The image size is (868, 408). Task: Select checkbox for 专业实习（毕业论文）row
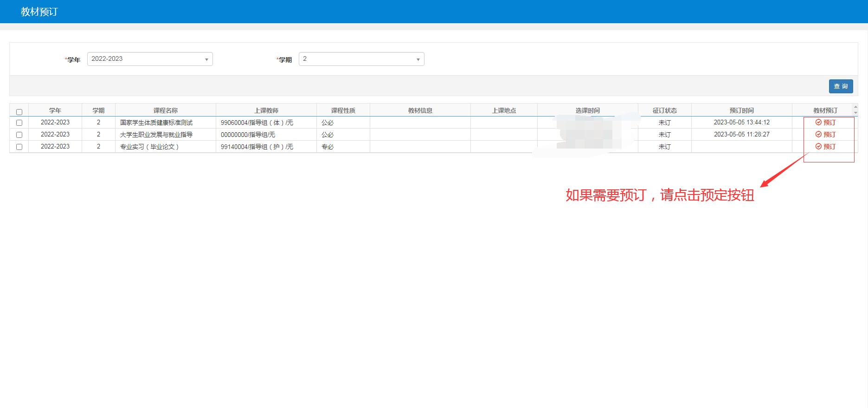pos(19,147)
